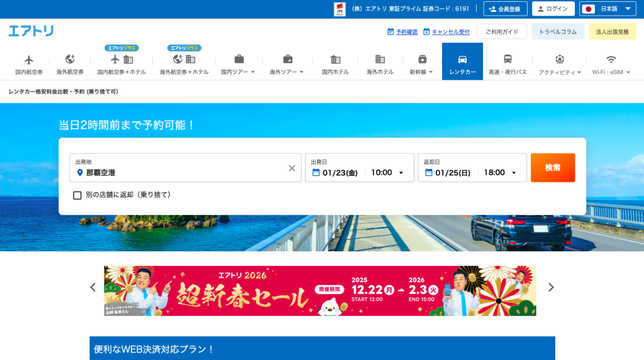Enable return to different store checkbox

click(x=77, y=195)
